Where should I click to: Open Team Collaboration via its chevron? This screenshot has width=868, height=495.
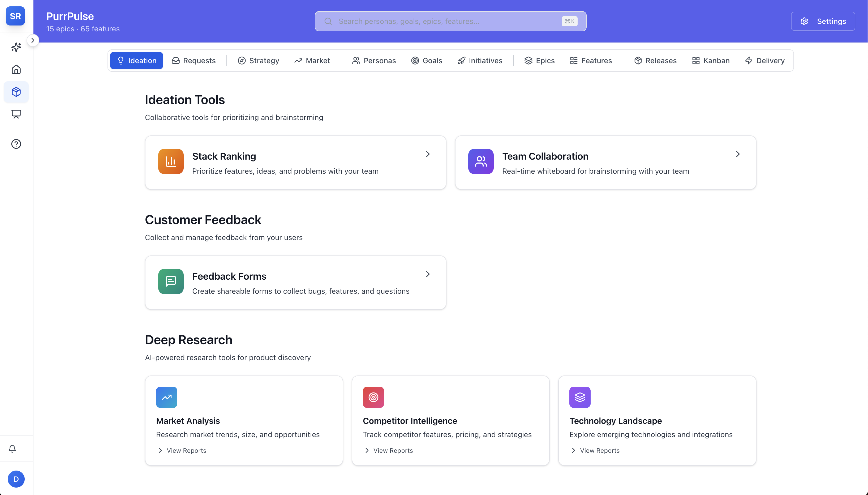point(738,154)
